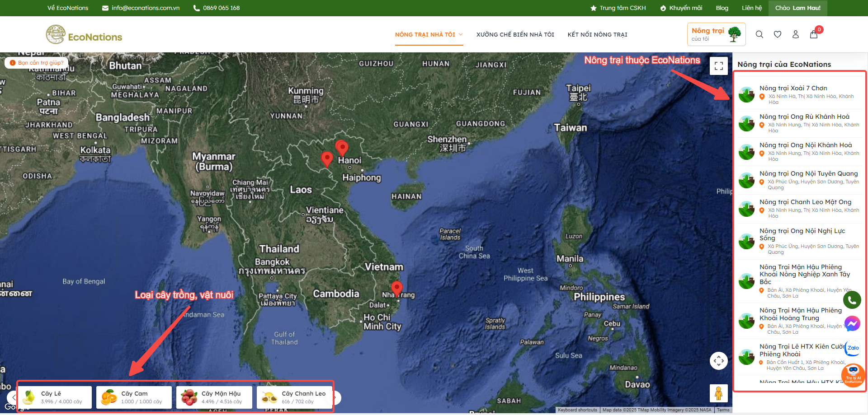Viewport: 868px width, 415px height.
Task: Click the map Terms link
Action: [x=723, y=410]
